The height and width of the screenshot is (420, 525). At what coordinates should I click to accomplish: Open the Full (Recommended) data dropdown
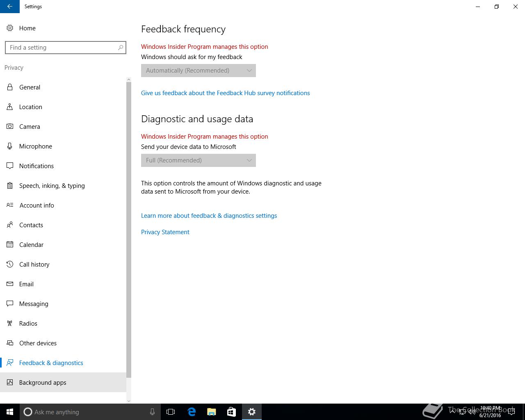click(x=199, y=160)
